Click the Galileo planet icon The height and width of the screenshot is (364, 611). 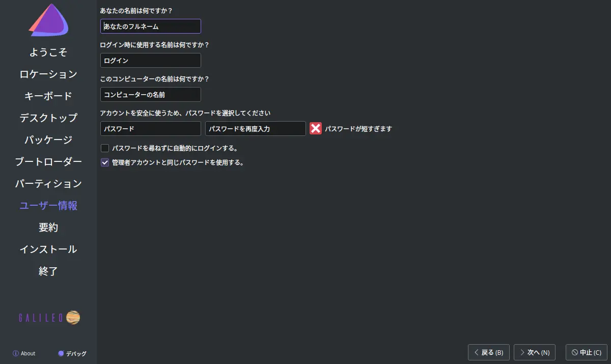coord(73,318)
